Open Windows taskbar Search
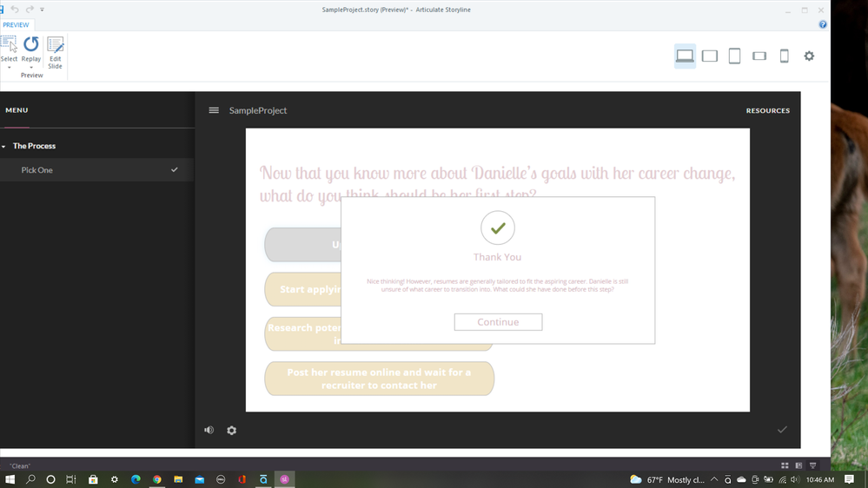The height and width of the screenshot is (488, 868). coord(30,479)
